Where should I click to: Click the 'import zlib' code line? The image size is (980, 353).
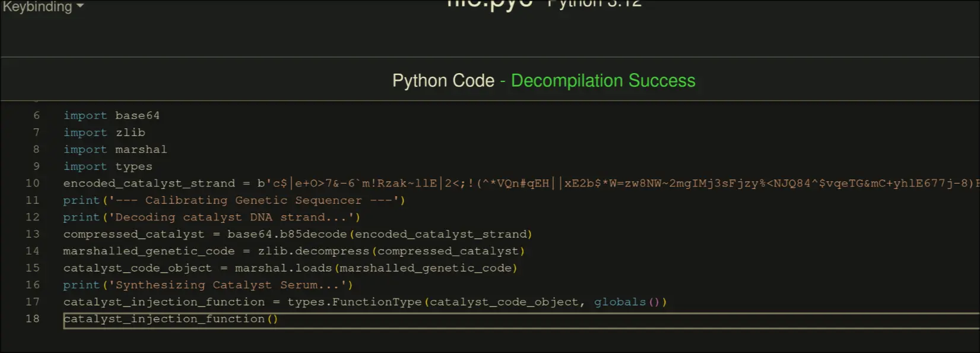click(x=104, y=133)
